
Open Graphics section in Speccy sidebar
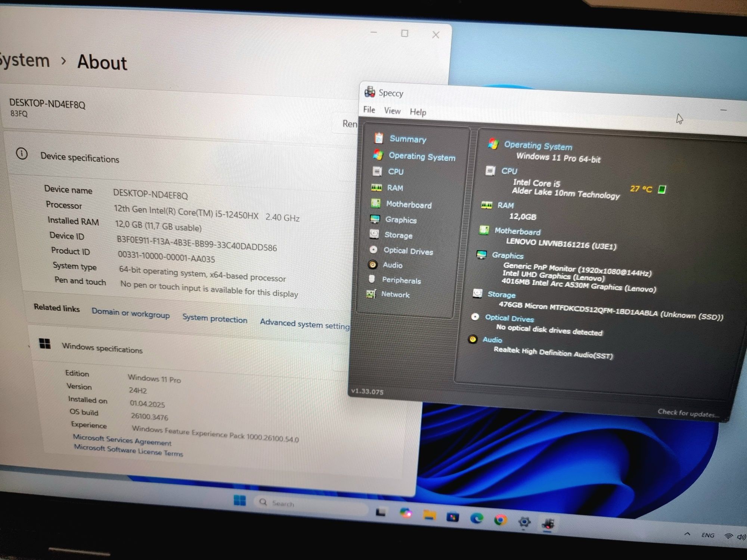[401, 220]
